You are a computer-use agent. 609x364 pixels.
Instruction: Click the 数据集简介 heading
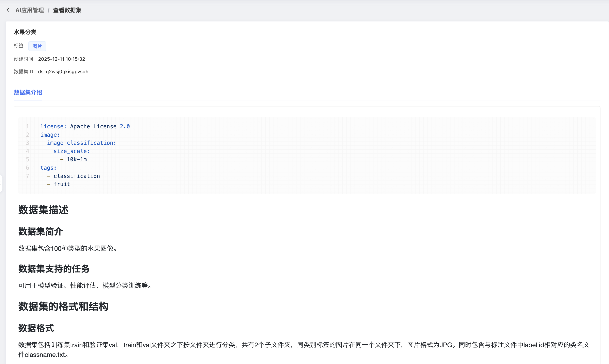click(41, 231)
